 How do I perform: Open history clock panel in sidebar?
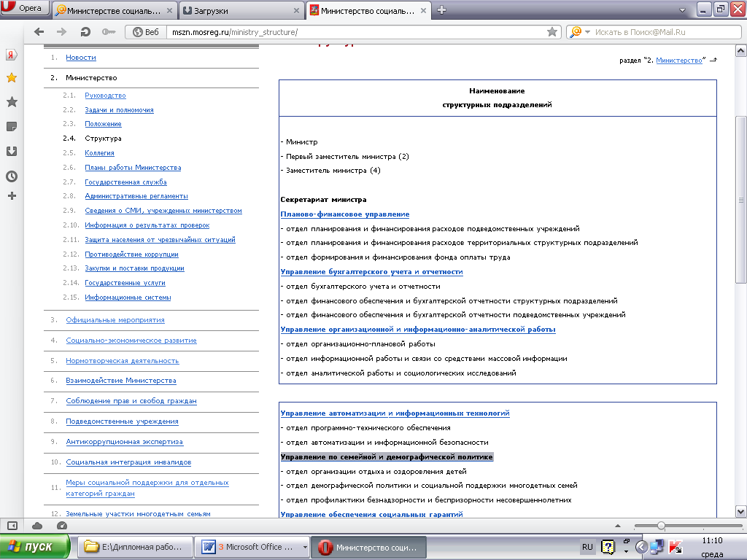click(x=12, y=176)
